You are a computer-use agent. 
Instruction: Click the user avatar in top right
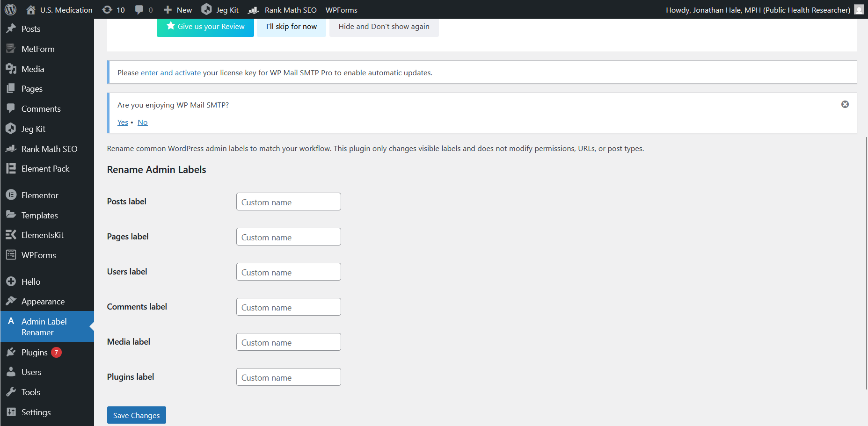click(x=859, y=10)
